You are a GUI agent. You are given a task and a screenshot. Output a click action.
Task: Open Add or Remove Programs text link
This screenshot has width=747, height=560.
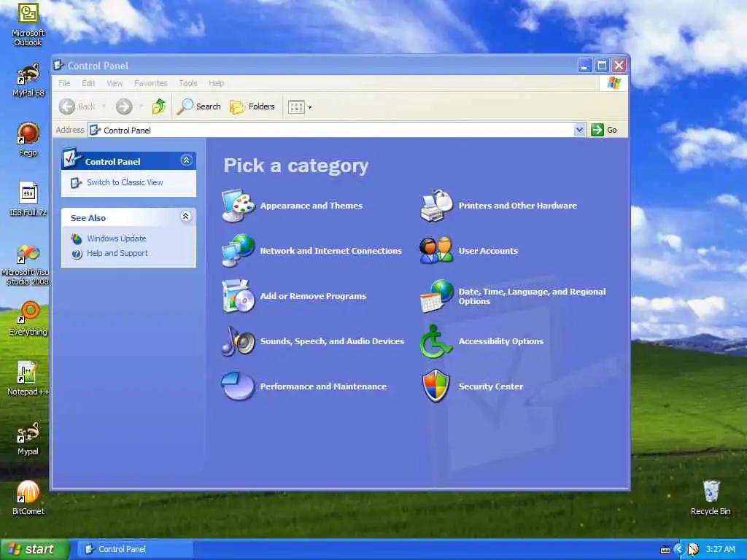313,296
